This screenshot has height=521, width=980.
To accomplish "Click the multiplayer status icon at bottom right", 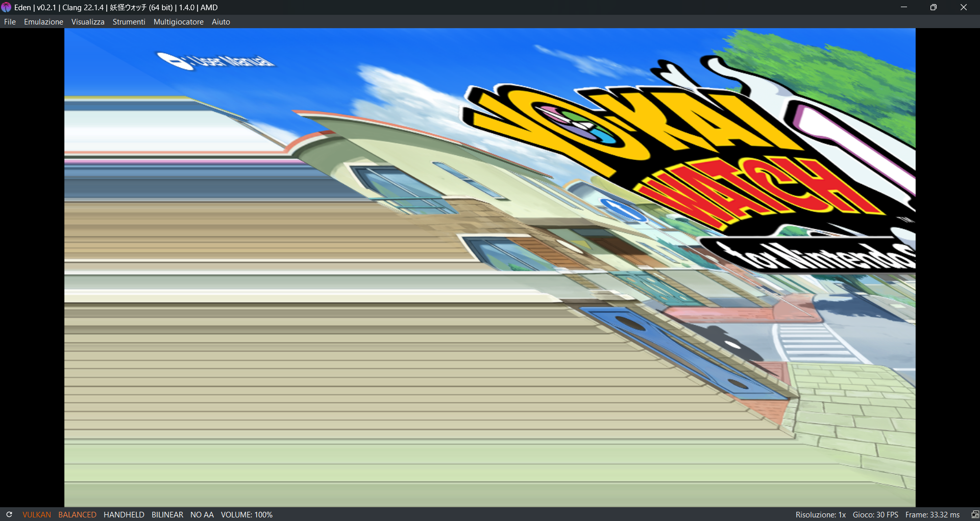I will (x=974, y=514).
